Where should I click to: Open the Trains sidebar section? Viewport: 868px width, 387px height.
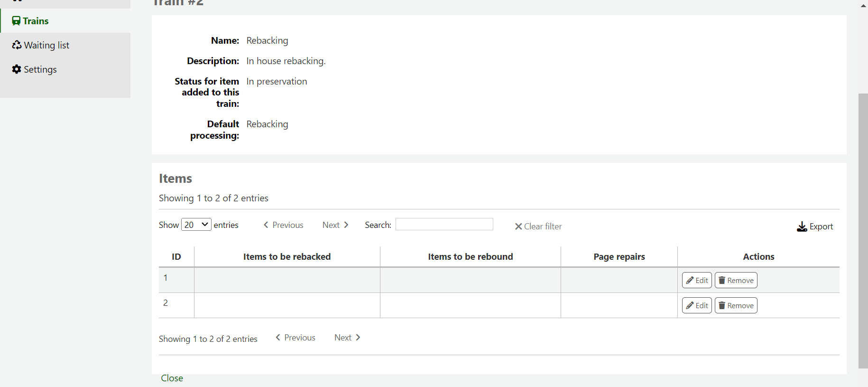[x=36, y=21]
